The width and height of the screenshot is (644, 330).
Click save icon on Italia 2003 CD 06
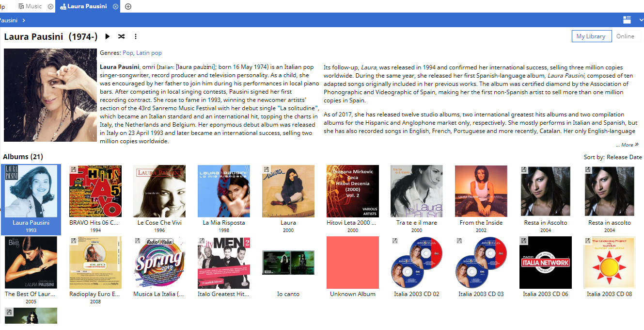pyautogui.click(x=523, y=240)
